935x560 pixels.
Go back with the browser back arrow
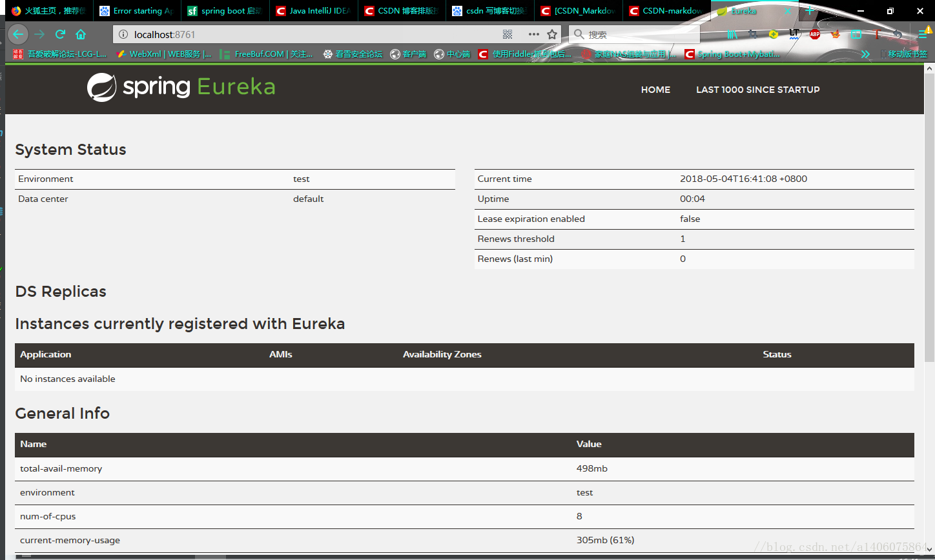(x=18, y=34)
